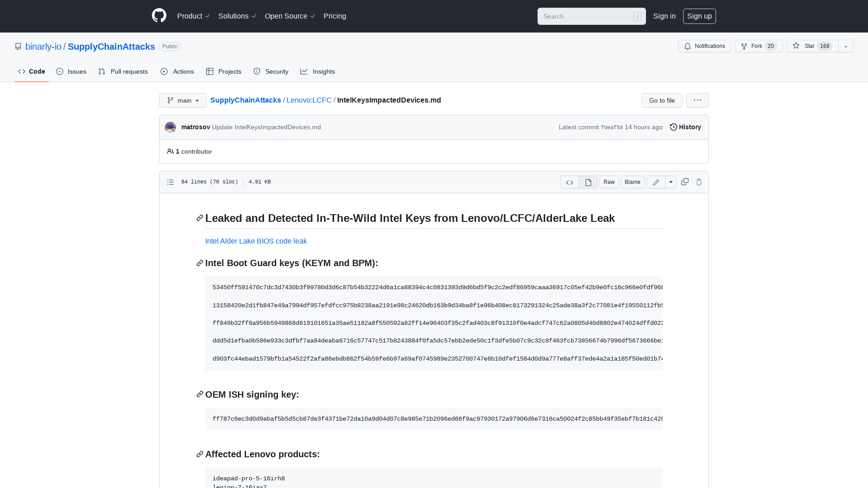Open the file outline list icon
Image resolution: width=868 pixels, height=488 pixels.
coord(170,182)
